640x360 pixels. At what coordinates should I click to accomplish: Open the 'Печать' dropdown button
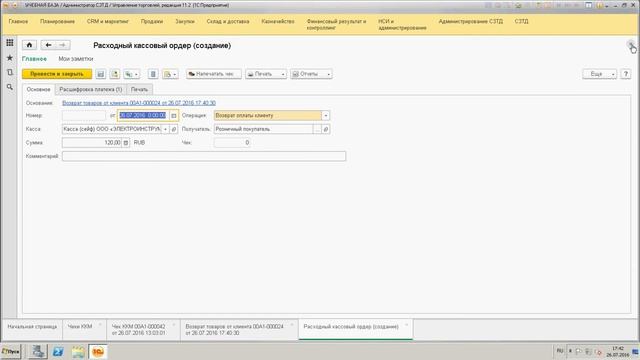(266, 74)
